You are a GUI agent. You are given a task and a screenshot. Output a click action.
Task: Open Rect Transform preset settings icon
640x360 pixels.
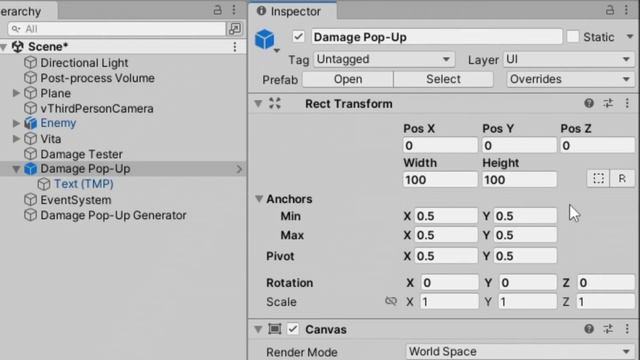coord(608,103)
